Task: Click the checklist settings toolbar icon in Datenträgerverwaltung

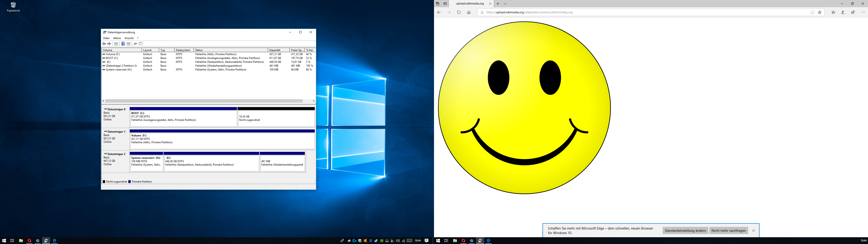Action: [141, 44]
